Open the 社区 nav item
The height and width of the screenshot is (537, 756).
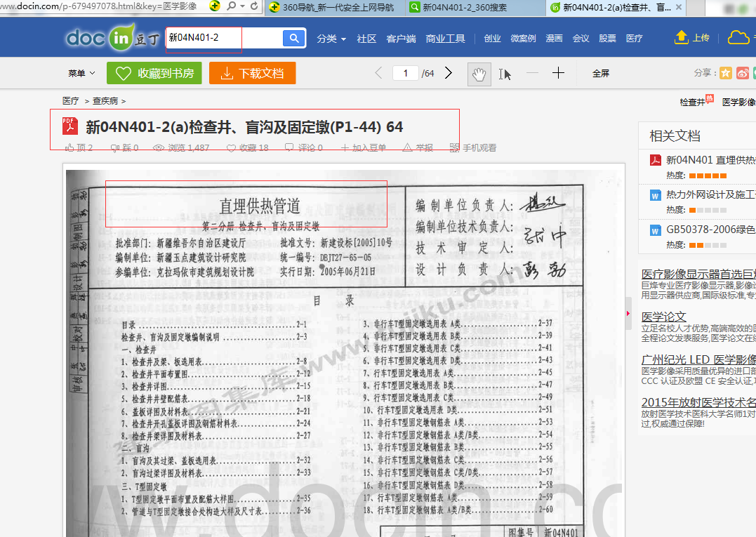coord(366,39)
